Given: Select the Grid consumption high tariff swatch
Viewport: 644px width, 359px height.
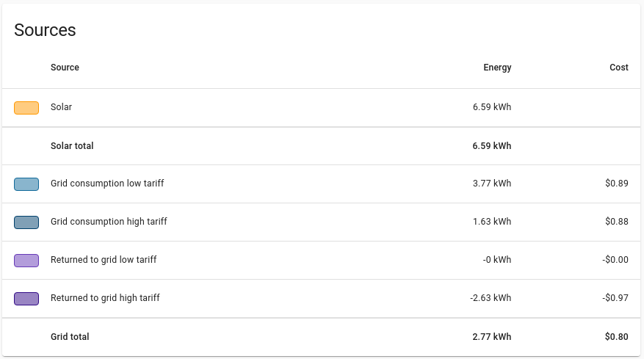Looking at the screenshot, I should pyautogui.click(x=26, y=222).
